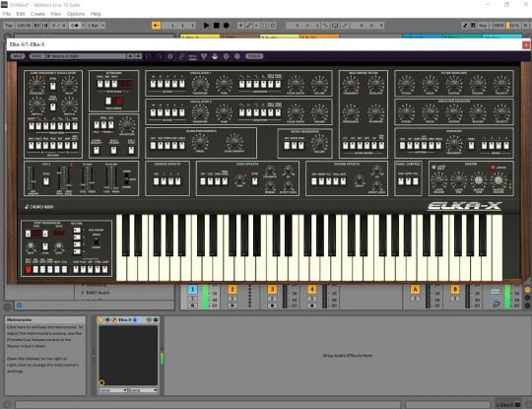Screen dimensions: 532x409
Task: Toggle return track A activator
Action: click(x=415, y=289)
